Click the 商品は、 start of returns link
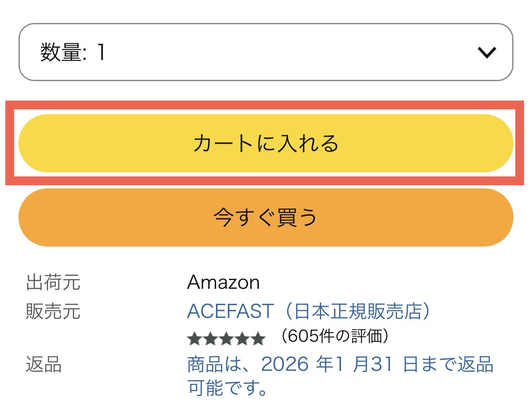Image resolution: width=532 pixels, height=404 pixels. pos(219,365)
